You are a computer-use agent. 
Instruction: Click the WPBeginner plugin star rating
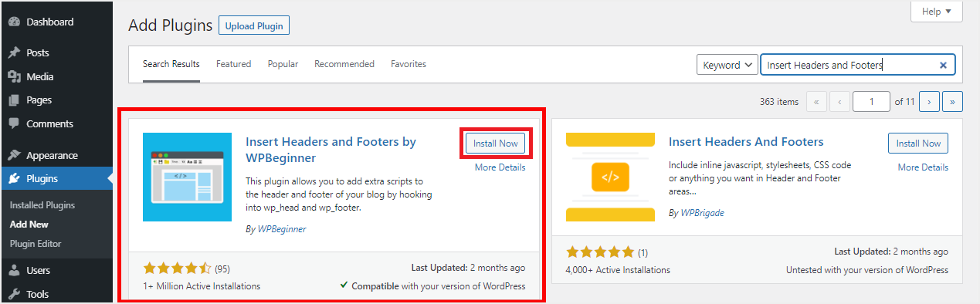(x=177, y=269)
